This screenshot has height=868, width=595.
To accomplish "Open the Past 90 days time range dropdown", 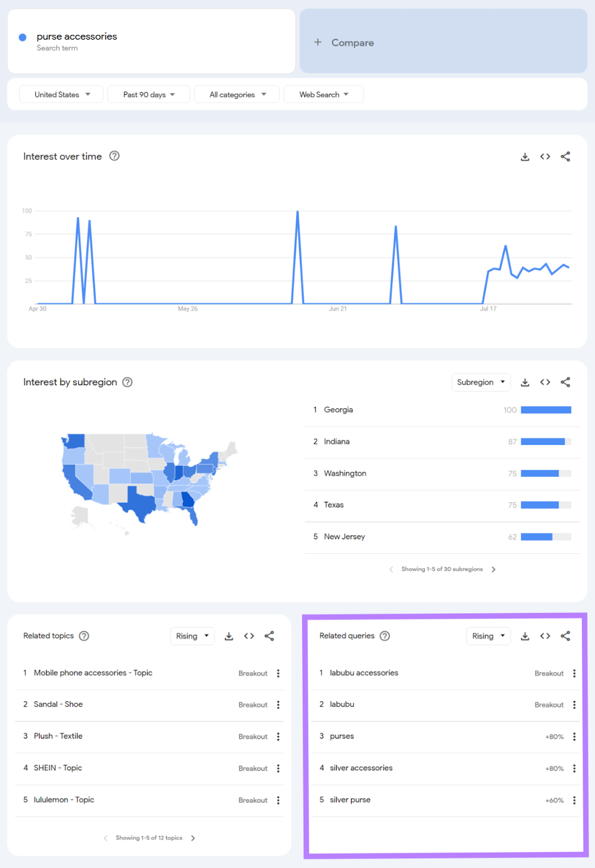I will coord(149,94).
